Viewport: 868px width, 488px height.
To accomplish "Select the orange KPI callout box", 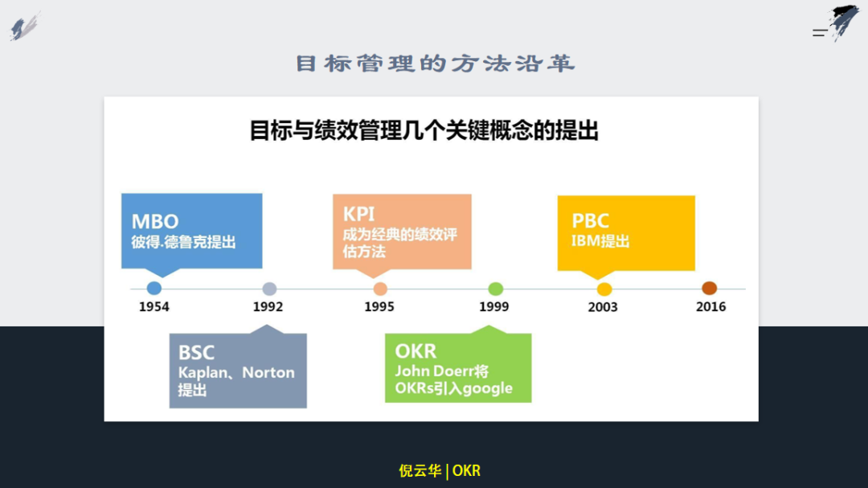I will 402,236.
